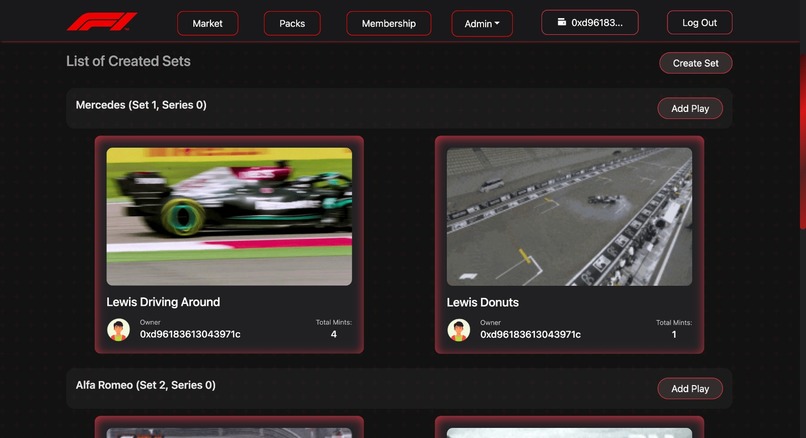Screen dimensions: 806x438
Task: Add a play to the Alfa Romeo set
Action: [690, 389]
